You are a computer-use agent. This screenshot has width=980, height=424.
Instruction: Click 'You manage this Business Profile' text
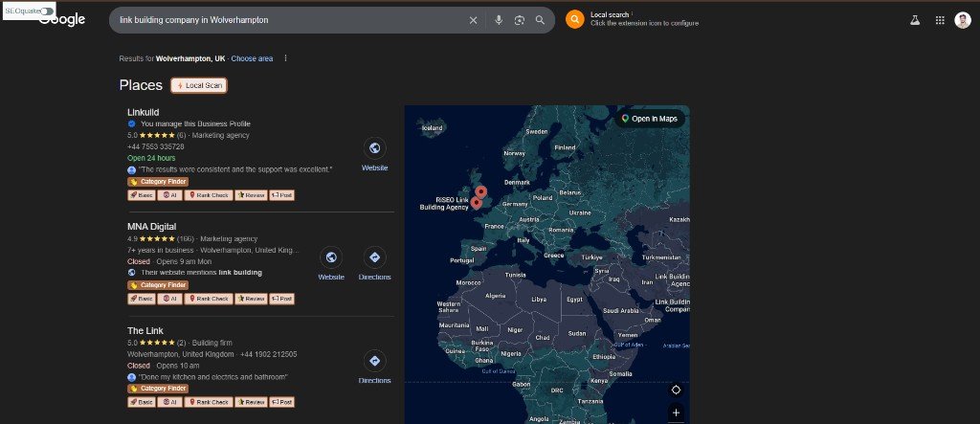(195, 123)
